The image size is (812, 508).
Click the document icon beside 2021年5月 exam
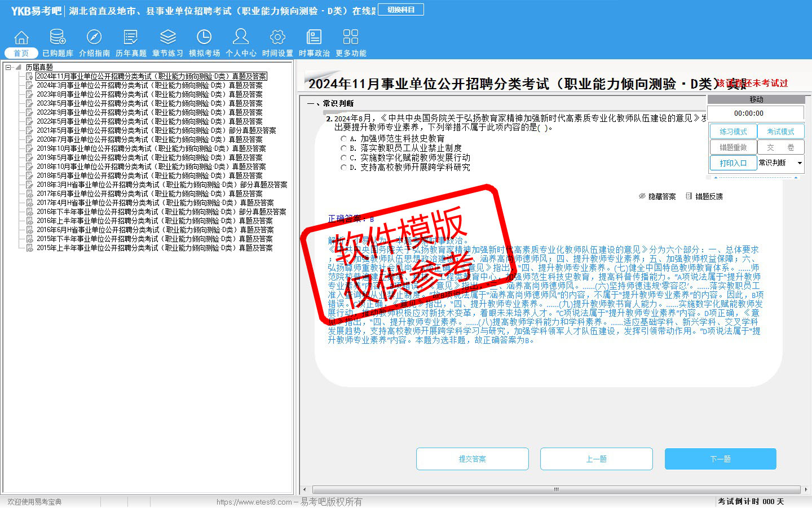pyautogui.click(x=30, y=130)
